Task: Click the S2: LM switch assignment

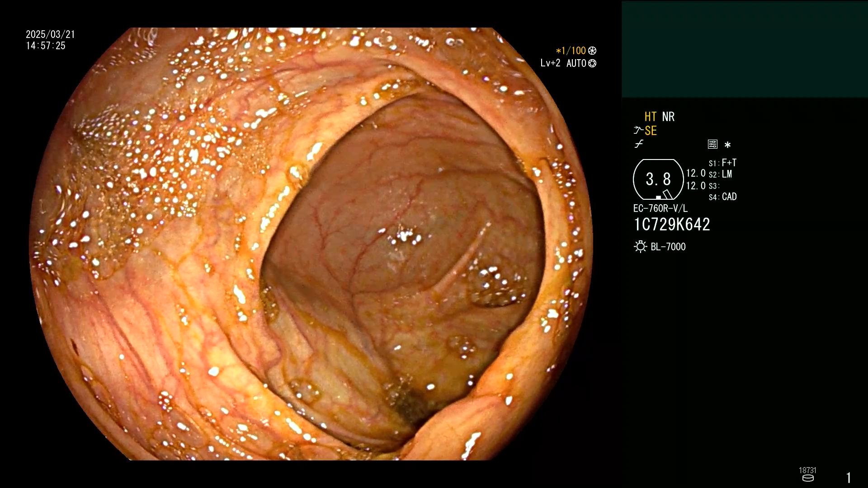Action: [721, 174]
